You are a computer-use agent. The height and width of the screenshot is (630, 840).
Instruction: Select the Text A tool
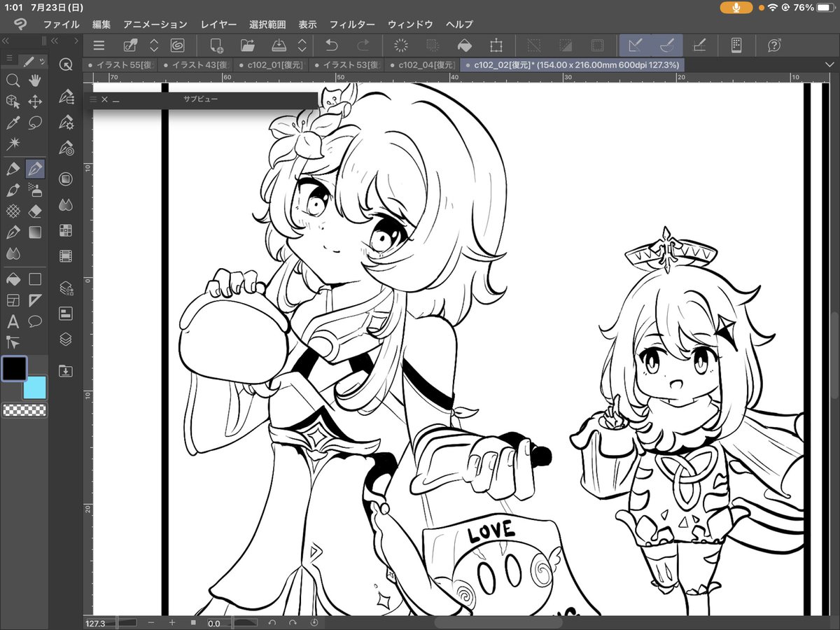(13, 321)
